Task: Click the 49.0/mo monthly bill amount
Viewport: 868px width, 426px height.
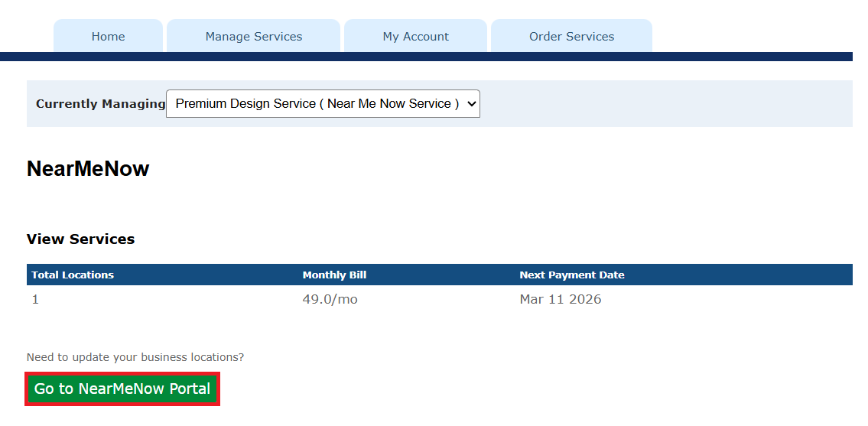Action: pyautogui.click(x=330, y=300)
